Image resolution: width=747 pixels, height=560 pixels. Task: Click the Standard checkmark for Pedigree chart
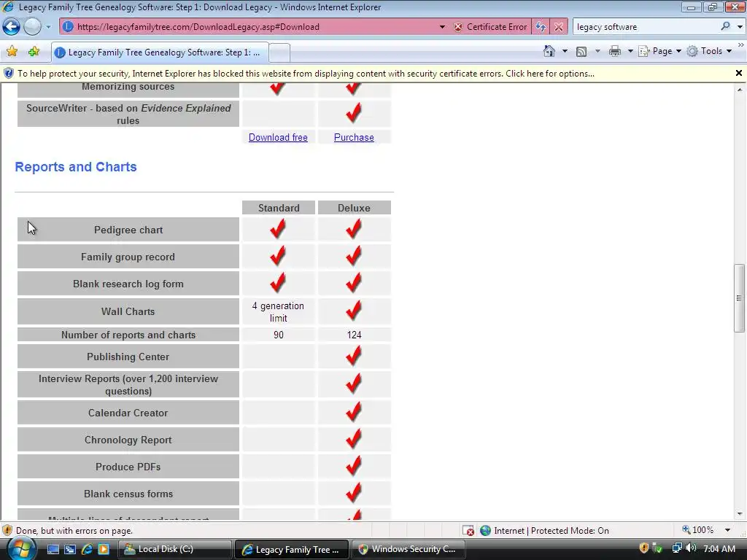point(278,228)
